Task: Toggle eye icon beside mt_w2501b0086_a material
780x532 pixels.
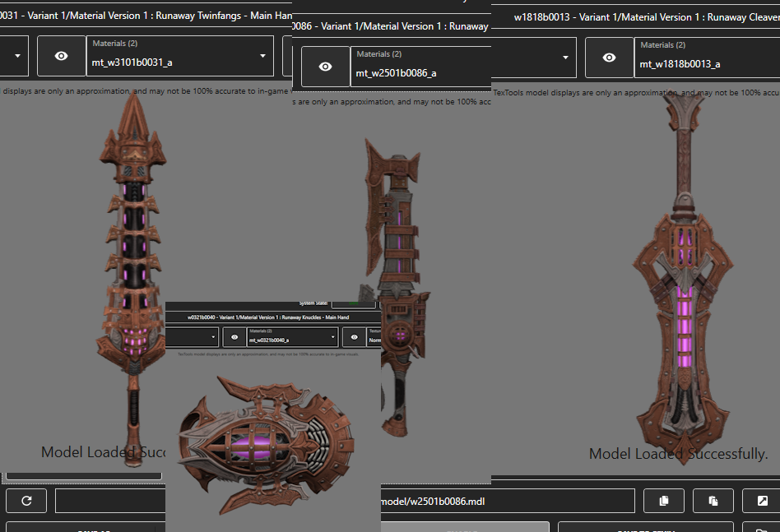Action: click(x=325, y=67)
